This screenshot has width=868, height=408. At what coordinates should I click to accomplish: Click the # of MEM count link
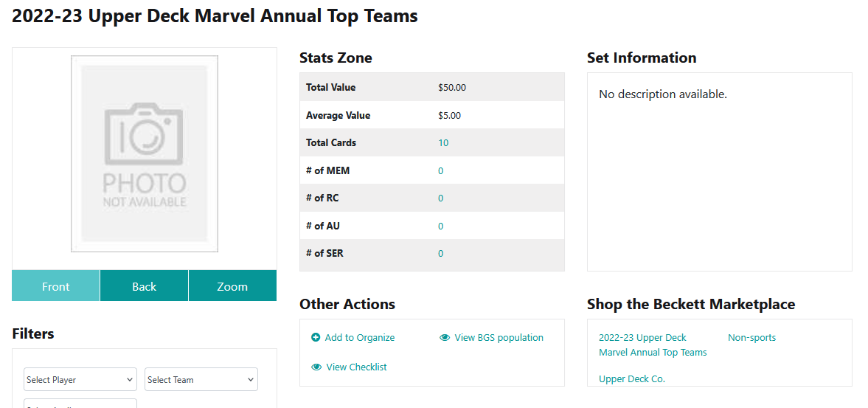click(x=441, y=170)
